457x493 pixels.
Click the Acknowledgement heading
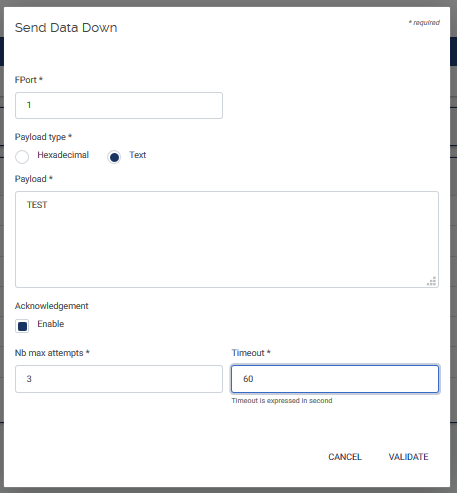coord(52,306)
